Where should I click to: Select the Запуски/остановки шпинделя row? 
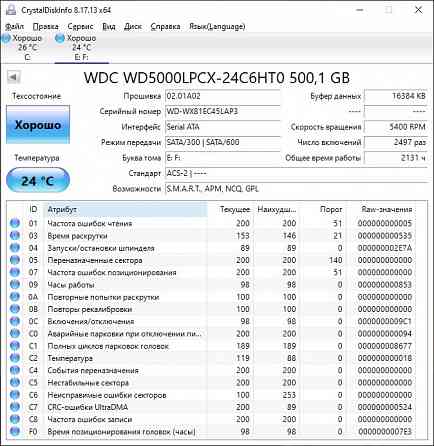212,248
